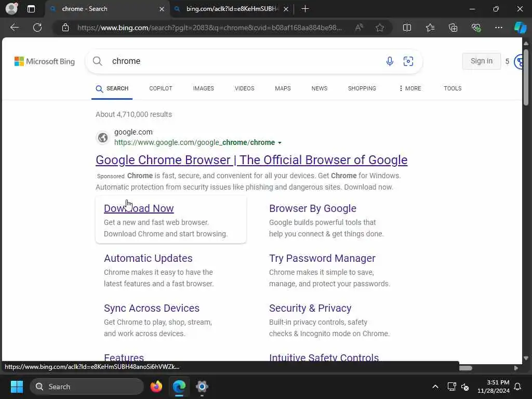Screen dimensions: 532x399
Task: Click the search magnifier icon in Bing box
Action: (x=97, y=61)
